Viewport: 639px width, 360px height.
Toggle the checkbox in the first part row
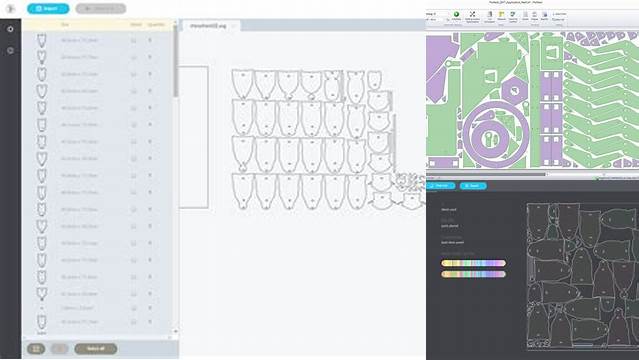click(134, 40)
